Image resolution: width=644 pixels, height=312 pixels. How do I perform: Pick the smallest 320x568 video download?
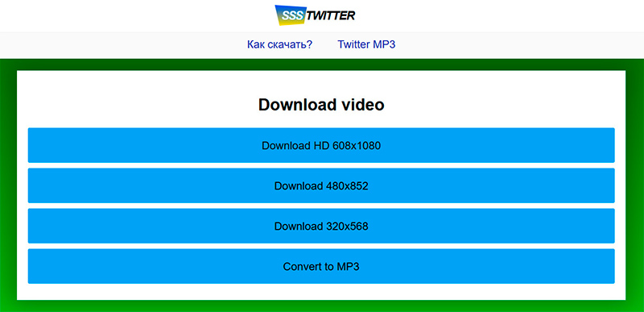pyautogui.click(x=321, y=226)
